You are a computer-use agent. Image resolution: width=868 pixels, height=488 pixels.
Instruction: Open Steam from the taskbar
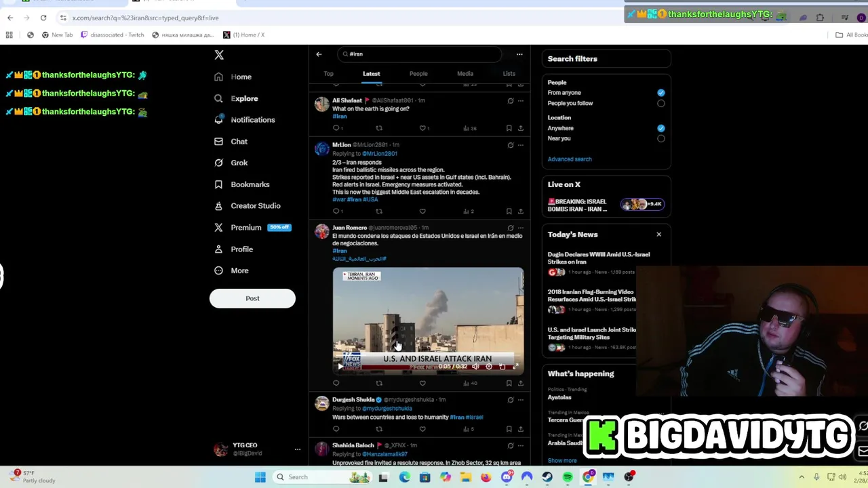547,477
